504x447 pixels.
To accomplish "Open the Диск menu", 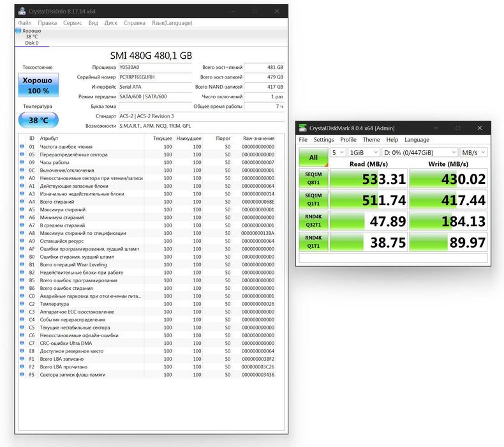I will point(111,23).
